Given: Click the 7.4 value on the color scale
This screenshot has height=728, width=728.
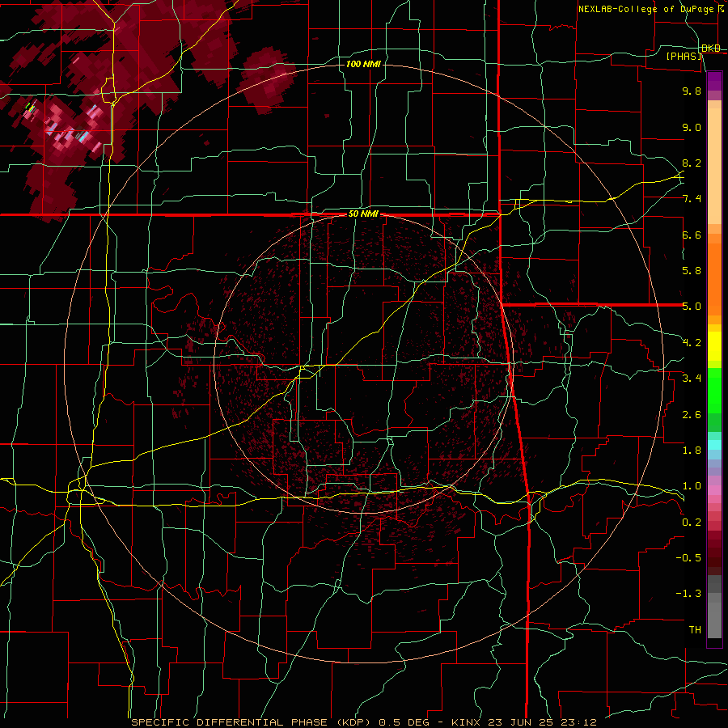Looking at the screenshot, I should [692, 199].
